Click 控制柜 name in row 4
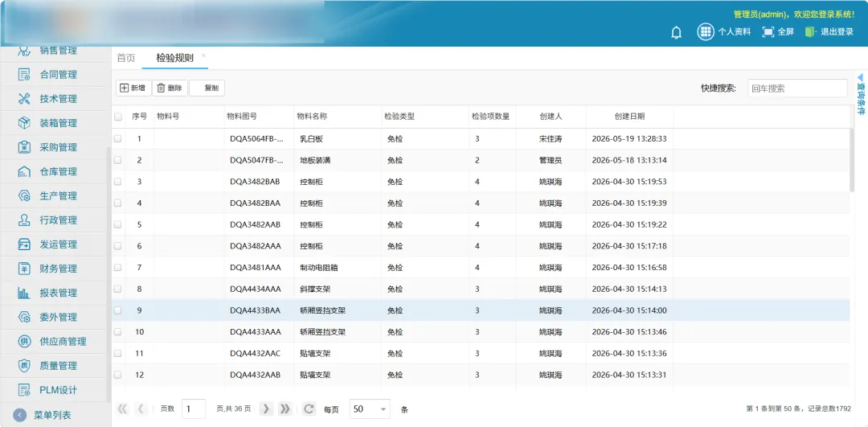Screen dimensions: 868x427 pyautogui.click(x=311, y=203)
